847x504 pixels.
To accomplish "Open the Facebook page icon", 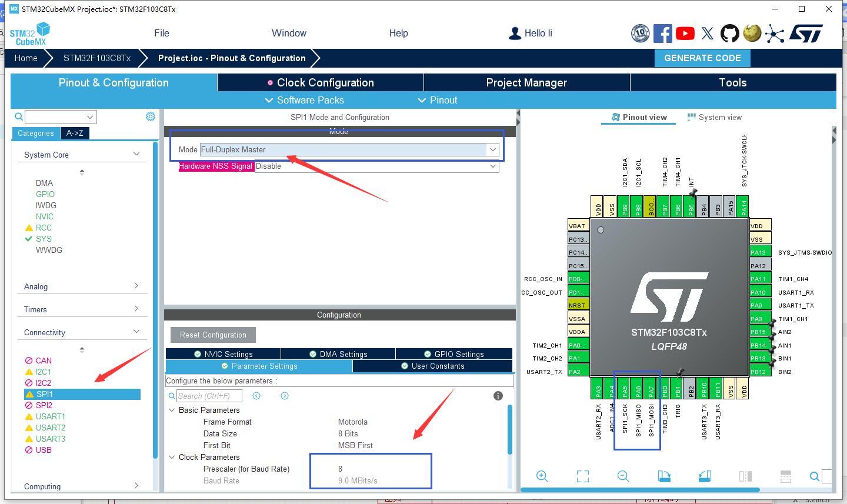I will point(663,34).
